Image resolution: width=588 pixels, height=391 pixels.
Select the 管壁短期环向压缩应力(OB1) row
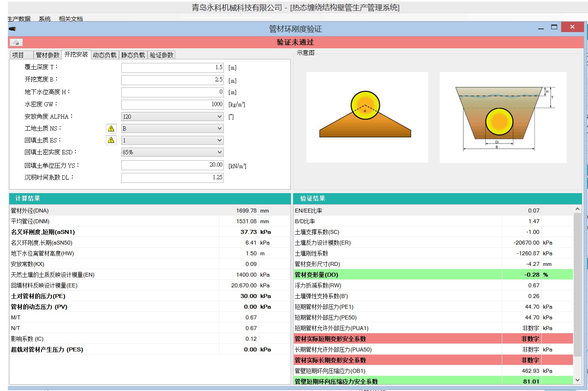(x=433, y=371)
